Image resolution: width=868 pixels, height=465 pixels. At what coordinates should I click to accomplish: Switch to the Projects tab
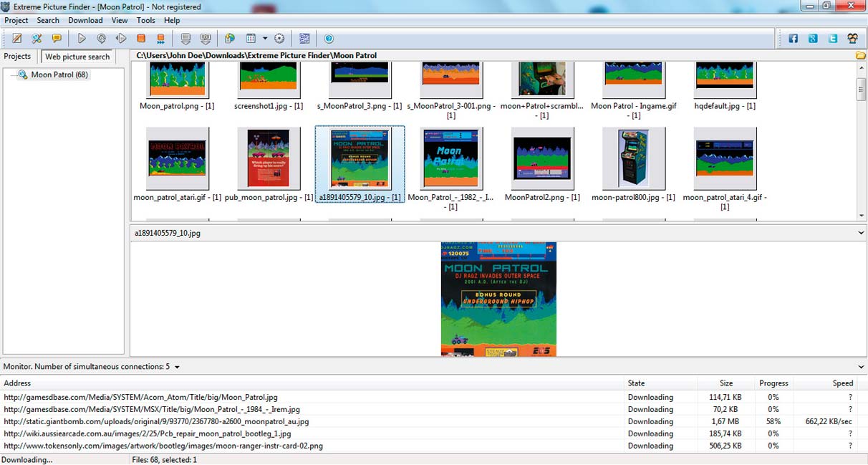pos(18,56)
